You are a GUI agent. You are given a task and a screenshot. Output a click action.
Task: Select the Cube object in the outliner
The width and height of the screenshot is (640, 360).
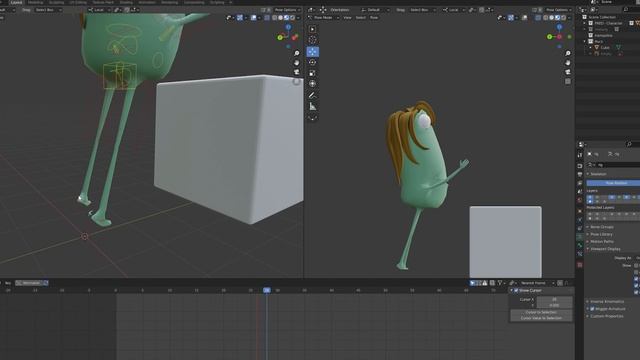click(604, 48)
